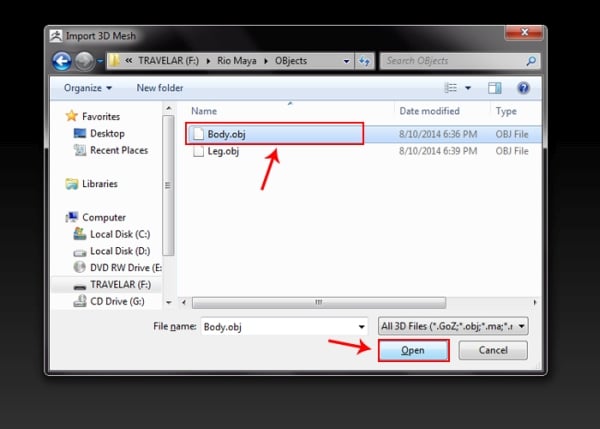The width and height of the screenshot is (600, 429).
Task: Click the file list scroll left arrow
Action: pos(184,303)
